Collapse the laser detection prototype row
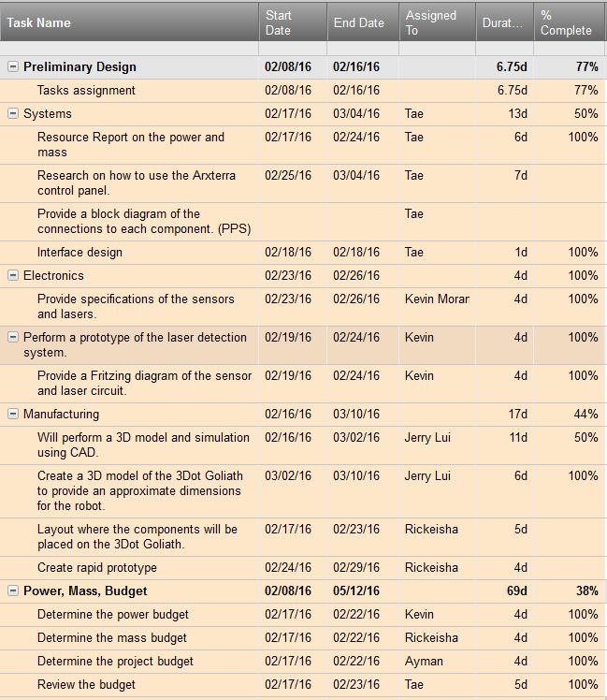Image resolution: width=607 pixels, height=700 pixels. click(13, 337)
